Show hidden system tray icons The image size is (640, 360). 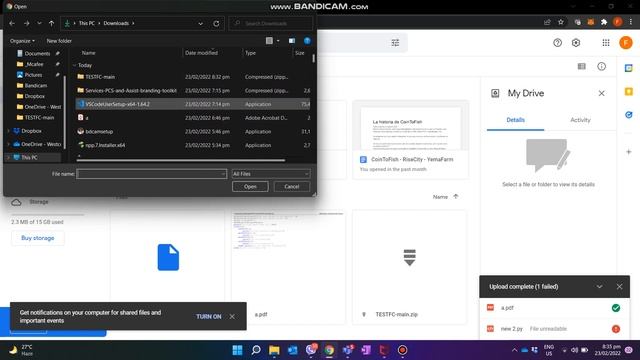(x=514, y=350)
